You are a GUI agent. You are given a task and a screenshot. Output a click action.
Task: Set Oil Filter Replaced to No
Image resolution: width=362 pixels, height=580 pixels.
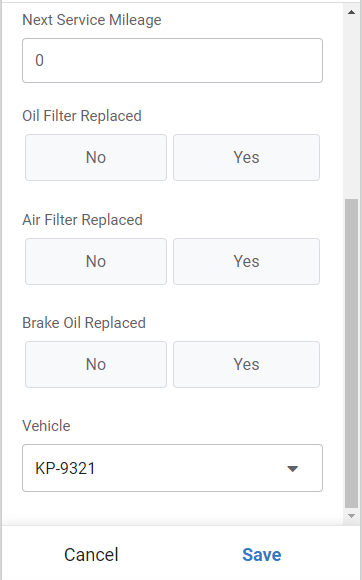pos(96,158)
